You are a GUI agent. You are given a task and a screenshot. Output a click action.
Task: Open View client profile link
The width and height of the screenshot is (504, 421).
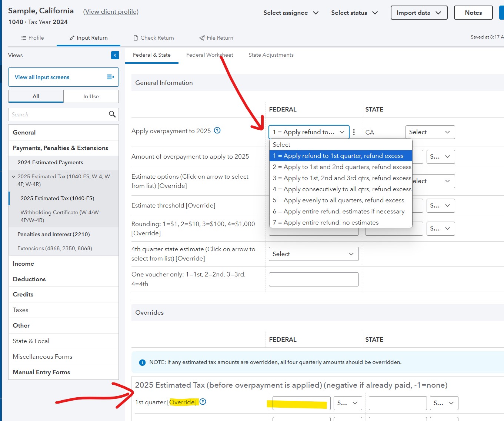click(110, 11)
